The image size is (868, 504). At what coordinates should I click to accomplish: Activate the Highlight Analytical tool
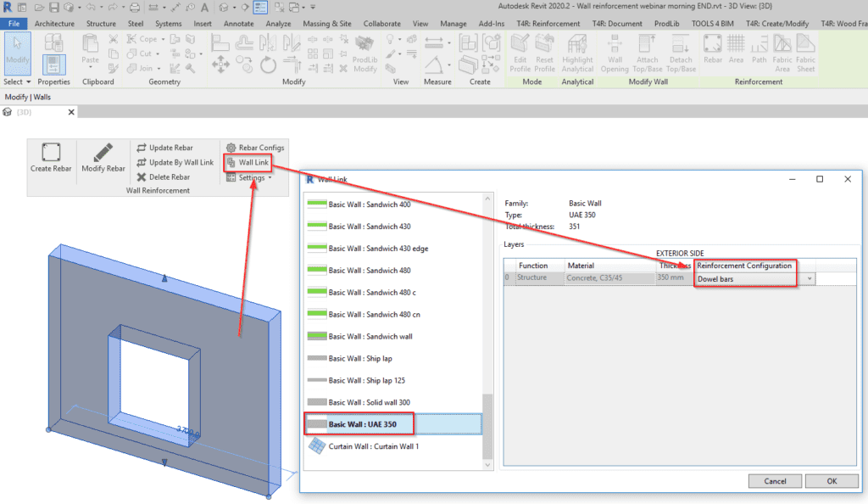(577, 53)
